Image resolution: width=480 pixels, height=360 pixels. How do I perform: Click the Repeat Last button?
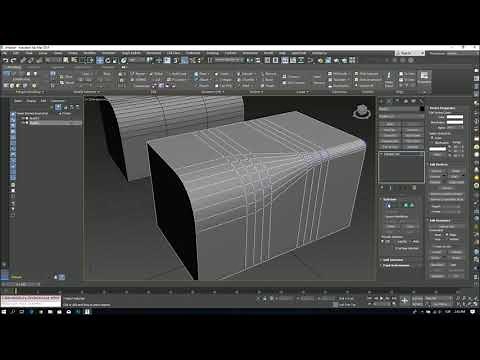pyautogui.click(x=447, y=227)
